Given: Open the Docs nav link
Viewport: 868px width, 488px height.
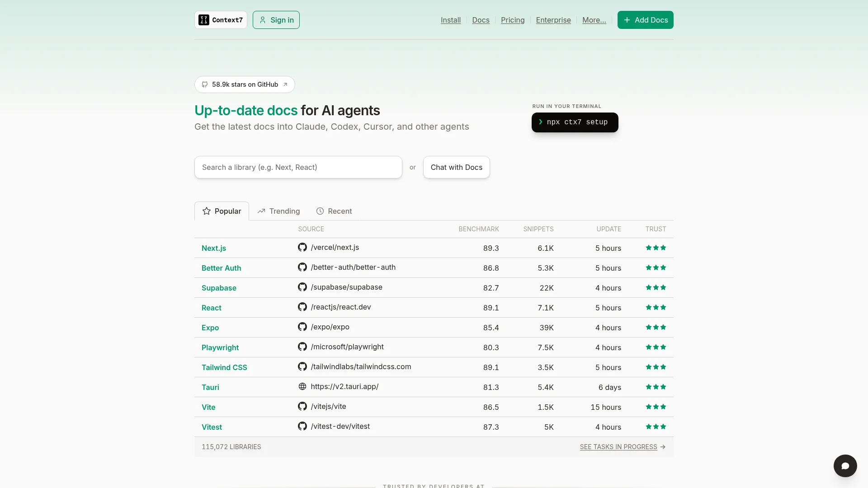Looking at the screenshot, I should click(481, 20).
